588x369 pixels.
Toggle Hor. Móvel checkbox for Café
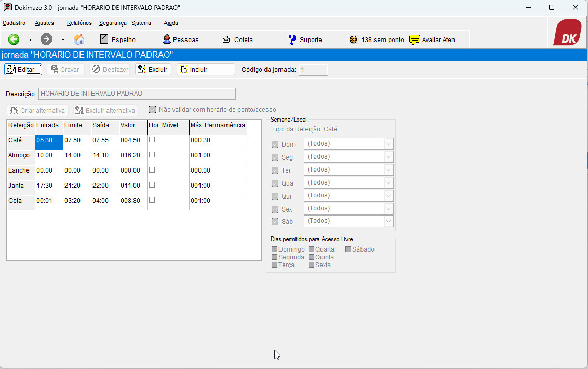point(152,140)
